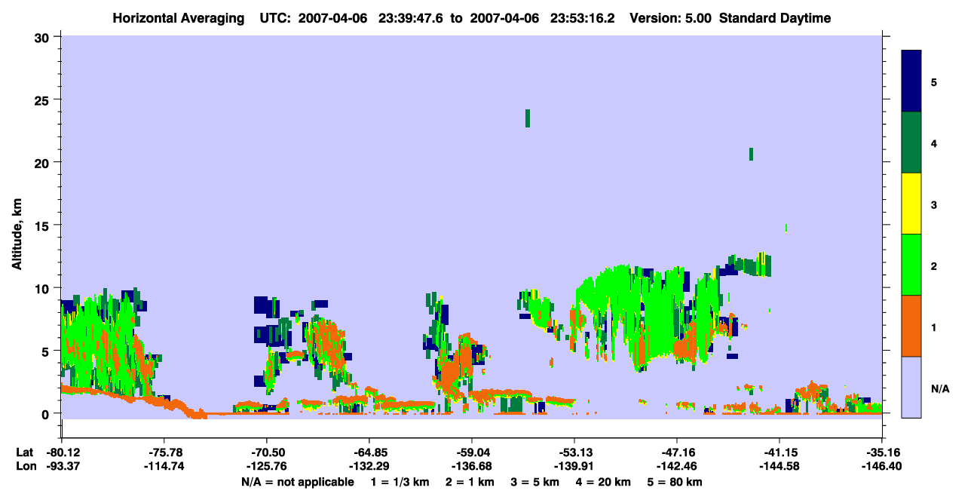Screen dimensions: 980x503
Task: Click the lavender N/A colorbar segment
Action: click(x=911, y=387)
